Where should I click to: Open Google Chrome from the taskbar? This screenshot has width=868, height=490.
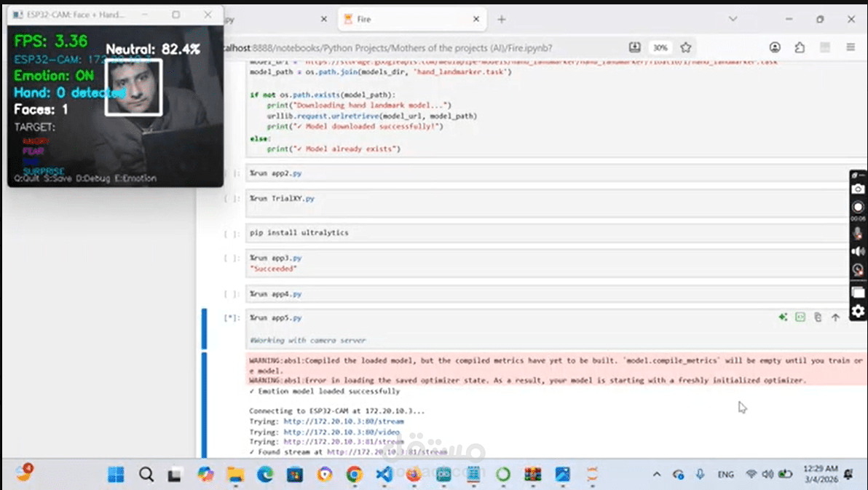click(x=355, y=475)
